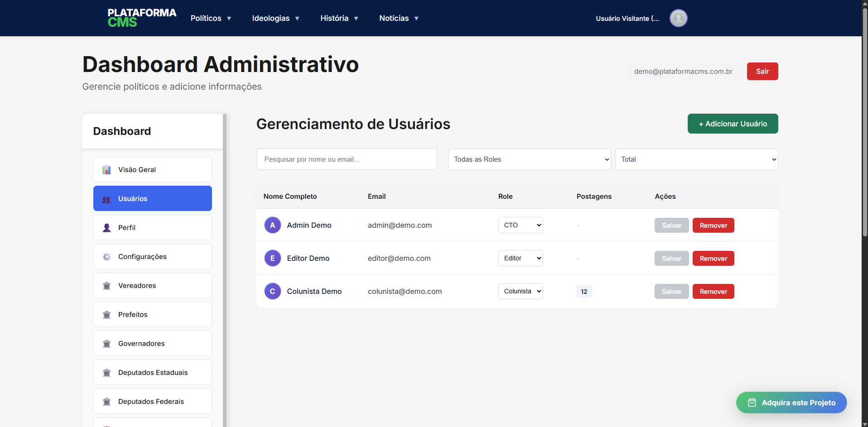Click the admin@demo.com email cell

400,225
